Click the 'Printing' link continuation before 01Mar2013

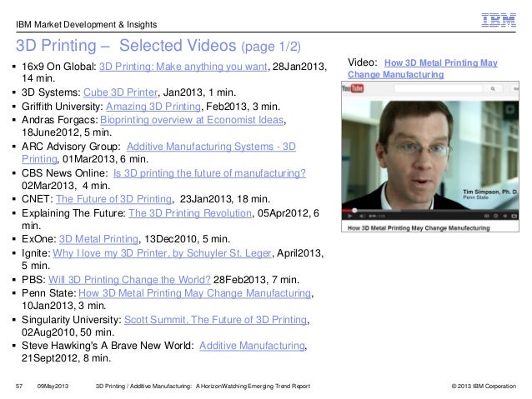tap(39, 159)
